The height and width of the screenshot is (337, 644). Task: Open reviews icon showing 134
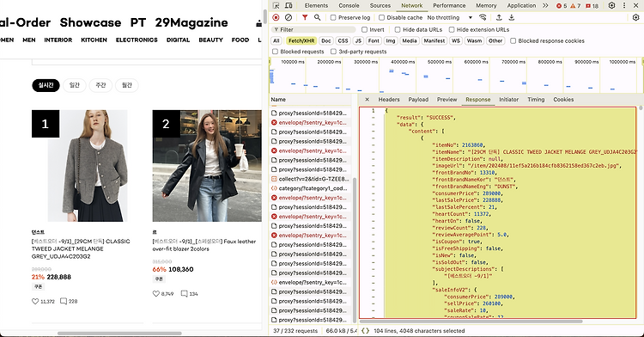click(x=185, y=294)
